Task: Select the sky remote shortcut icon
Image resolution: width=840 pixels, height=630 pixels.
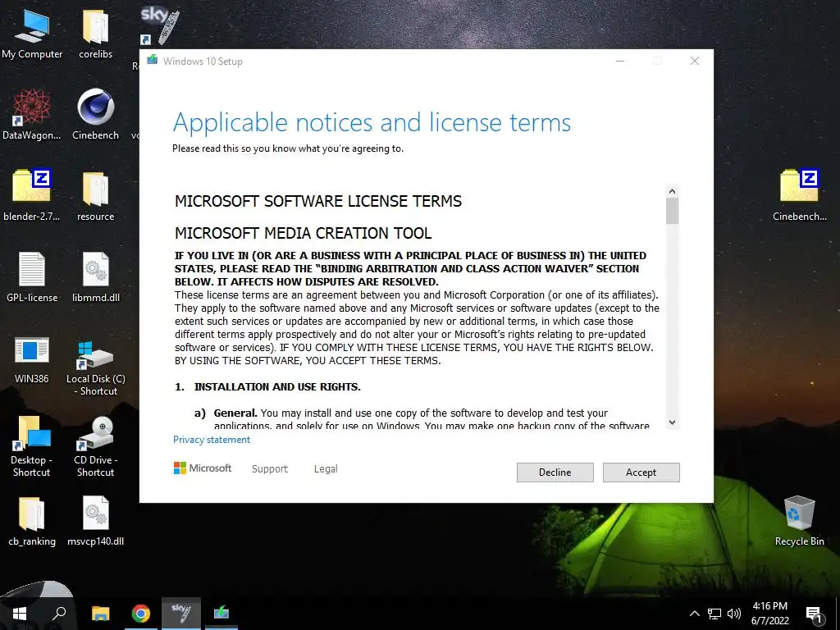Action: (x=160, y=25)
